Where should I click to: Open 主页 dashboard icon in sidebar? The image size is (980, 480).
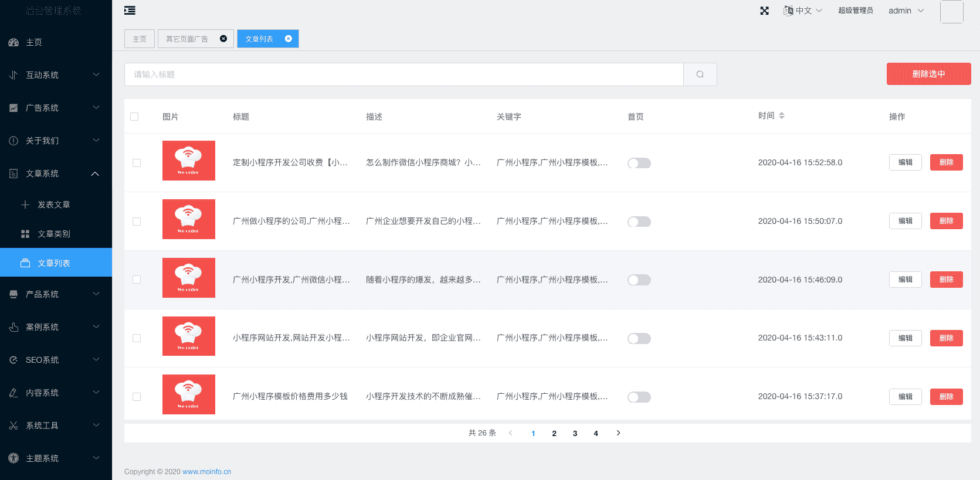point(13,42)
